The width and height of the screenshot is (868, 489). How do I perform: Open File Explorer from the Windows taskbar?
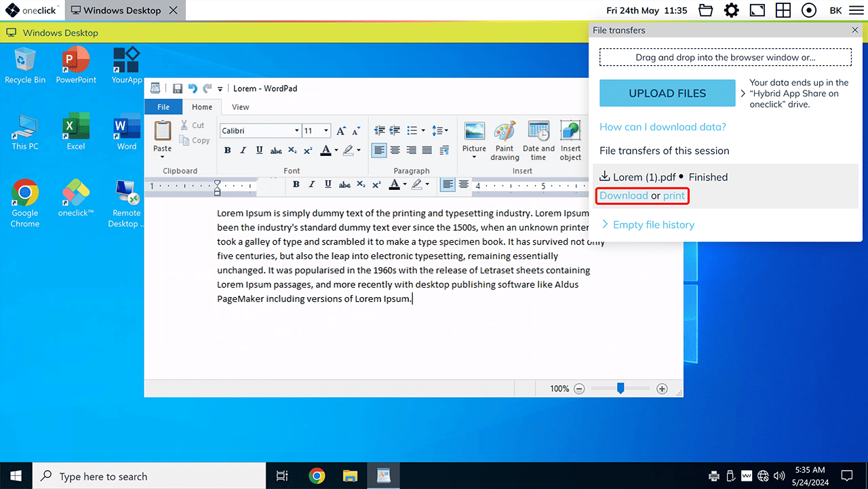coord(350,476)
